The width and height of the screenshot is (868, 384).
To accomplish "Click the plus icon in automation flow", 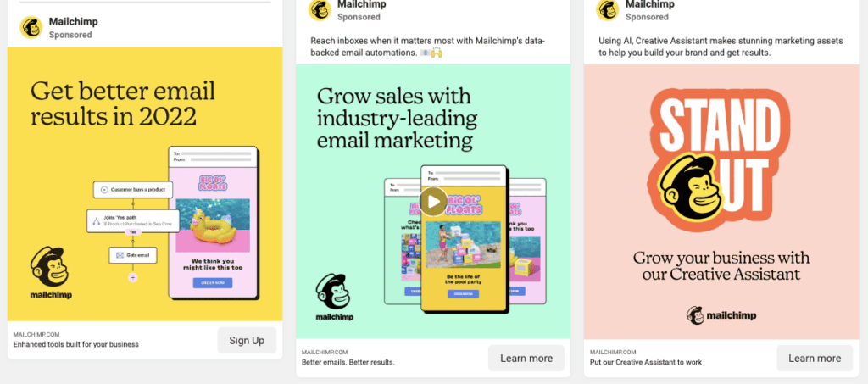I will click(132, 277).
